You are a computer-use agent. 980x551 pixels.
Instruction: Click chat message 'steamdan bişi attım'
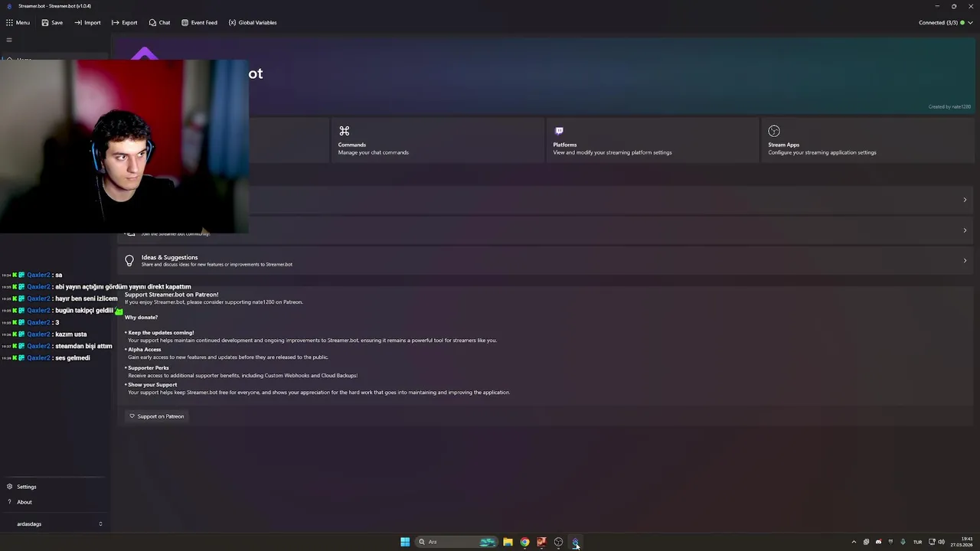[x=83, y=346]
